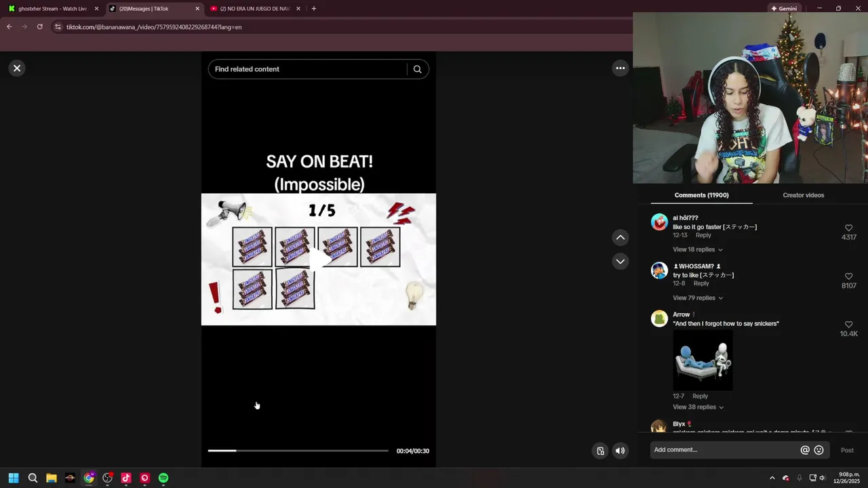868x488 pixels.
Task: Open Windows taskbar search
Action: coord(33,478)
